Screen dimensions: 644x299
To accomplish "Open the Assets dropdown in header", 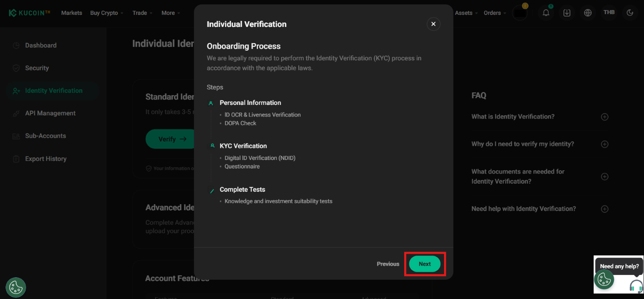I will (466, 13).
